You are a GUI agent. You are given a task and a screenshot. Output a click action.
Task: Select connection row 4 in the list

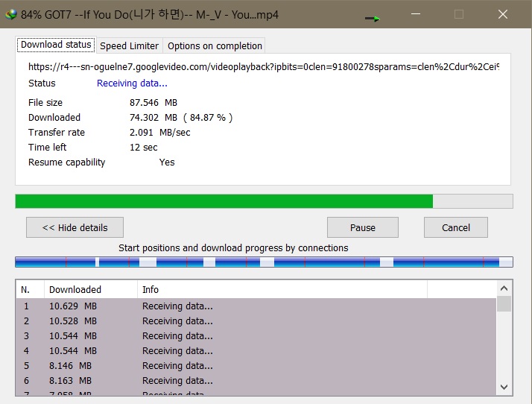[256, 351]
